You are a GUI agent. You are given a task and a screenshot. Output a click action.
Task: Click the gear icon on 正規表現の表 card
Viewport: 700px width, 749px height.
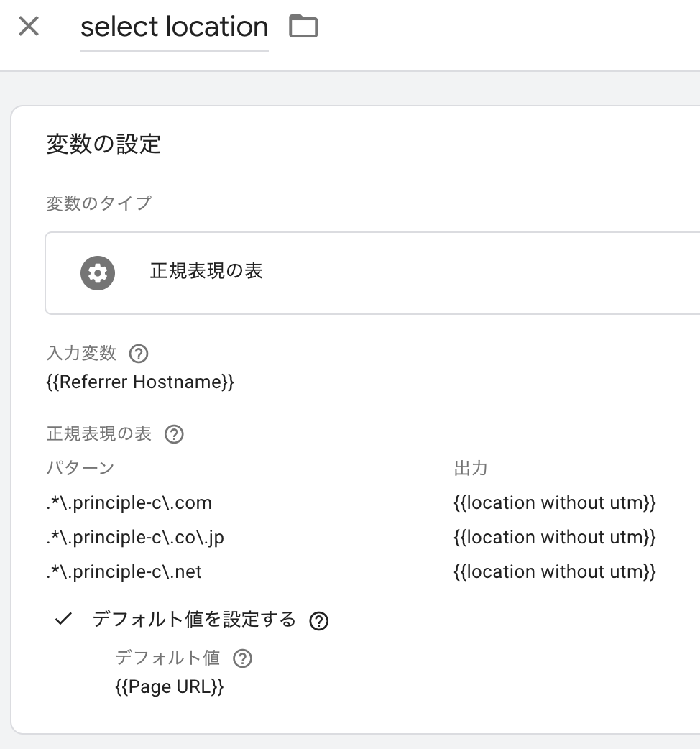point(98,273)
